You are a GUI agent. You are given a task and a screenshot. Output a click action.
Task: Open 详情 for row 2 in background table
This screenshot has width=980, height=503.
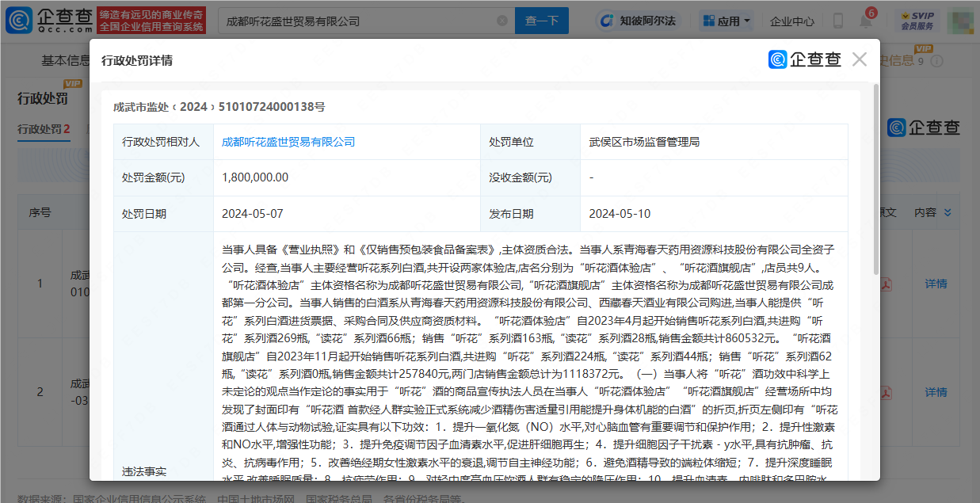click(936, 392)
